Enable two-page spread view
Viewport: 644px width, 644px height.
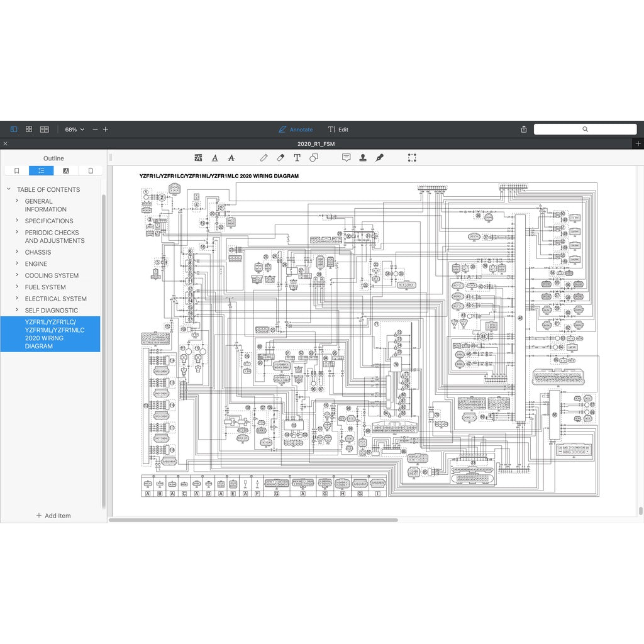pos(45,130)
